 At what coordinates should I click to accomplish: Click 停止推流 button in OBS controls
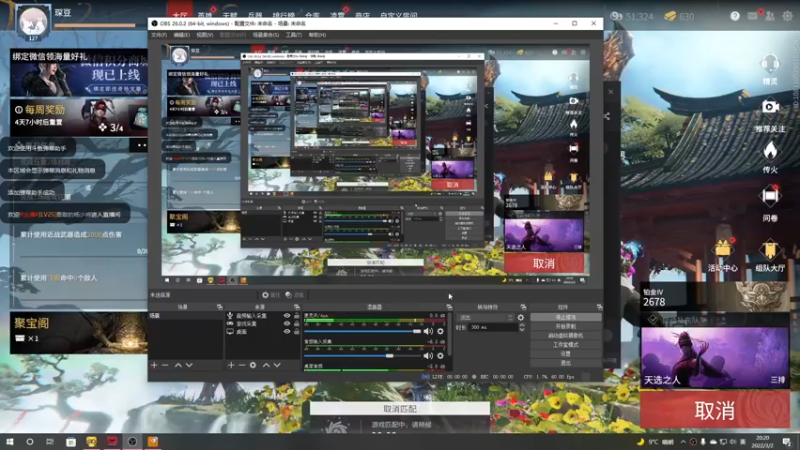click(x=565, y=317)
